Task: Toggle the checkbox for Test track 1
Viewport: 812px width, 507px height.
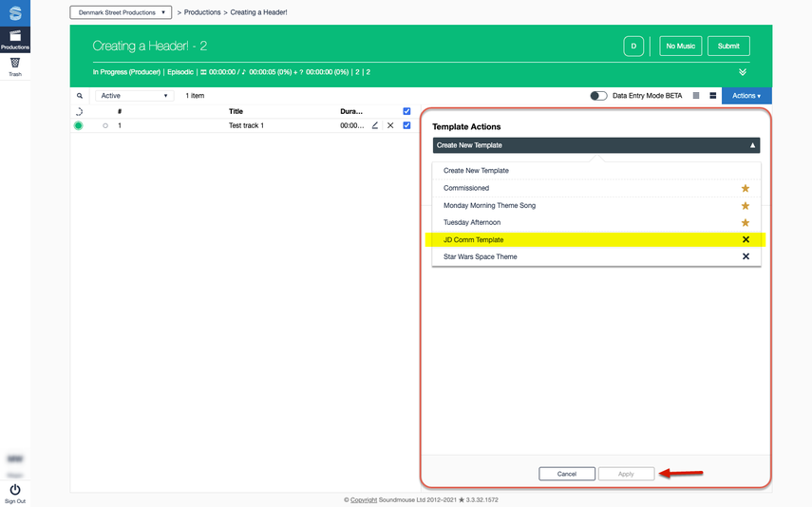Action: pos(406,125)
